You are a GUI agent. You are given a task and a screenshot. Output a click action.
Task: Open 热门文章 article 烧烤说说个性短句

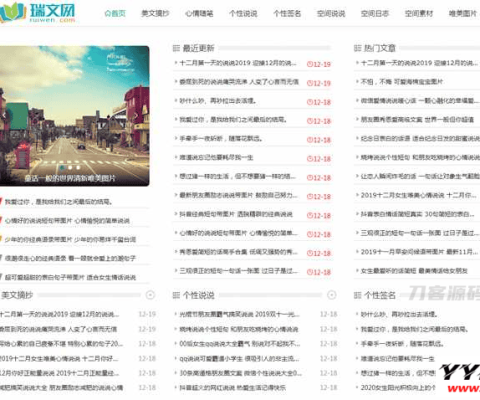(x=420, y=157)
